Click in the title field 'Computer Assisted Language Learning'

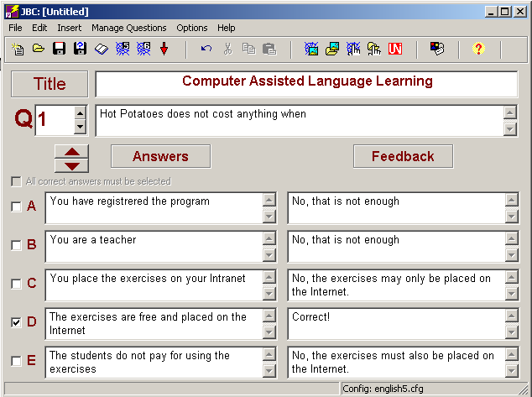coord(307,84)
